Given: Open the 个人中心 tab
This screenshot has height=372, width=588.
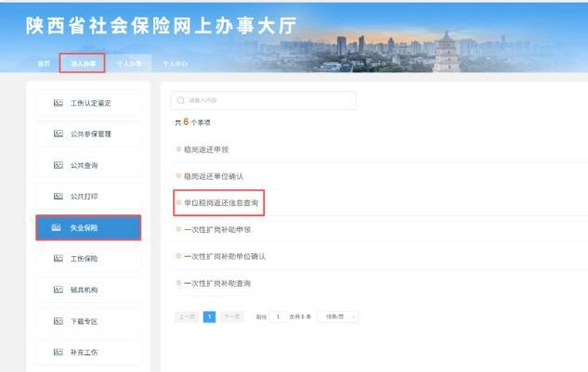Looking at the screenshot, I should (x=176, y=63).
